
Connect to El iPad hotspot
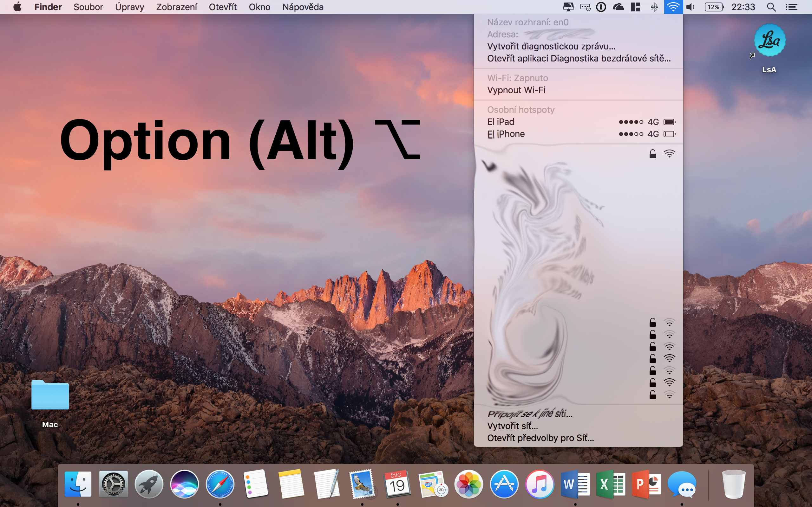500,122
